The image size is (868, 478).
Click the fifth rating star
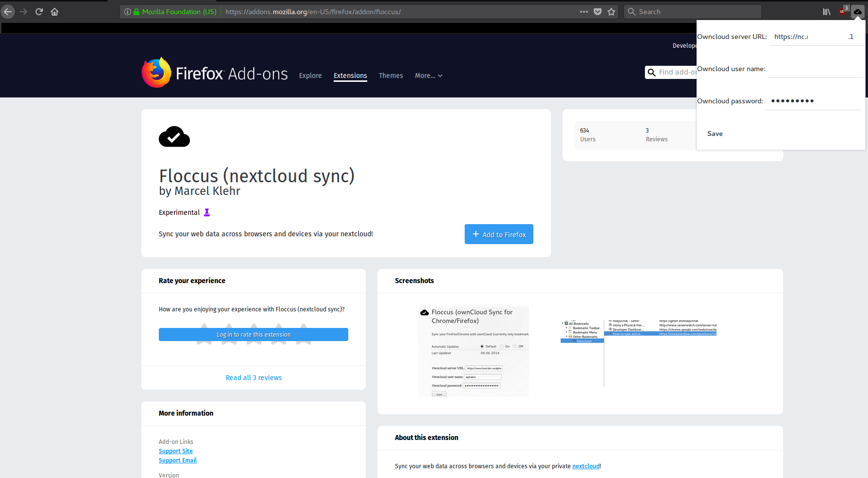303,334
